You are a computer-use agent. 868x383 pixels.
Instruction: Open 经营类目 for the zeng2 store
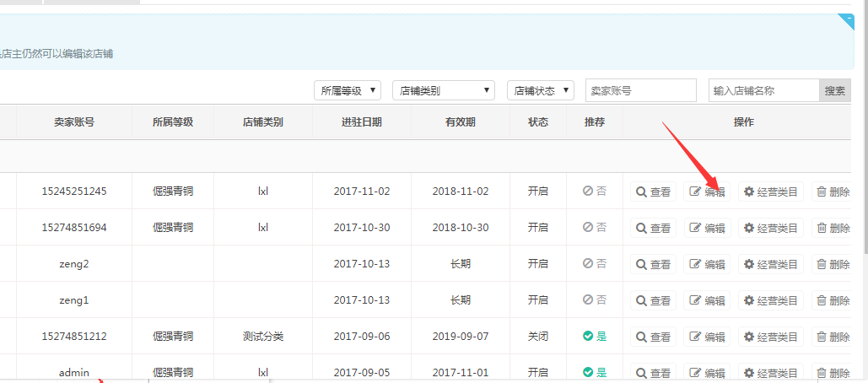770,264
